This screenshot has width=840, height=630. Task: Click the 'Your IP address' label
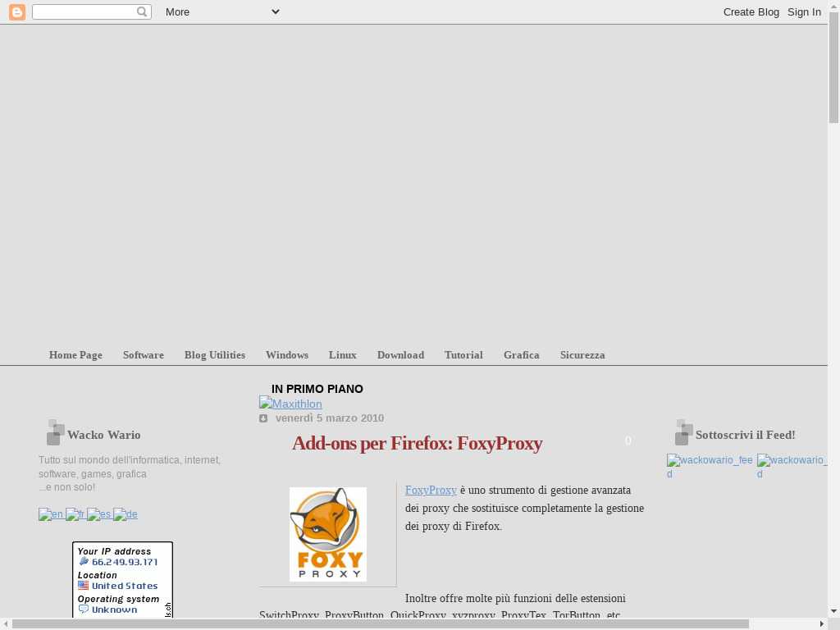pyautogui.click(x=114, y=551)
